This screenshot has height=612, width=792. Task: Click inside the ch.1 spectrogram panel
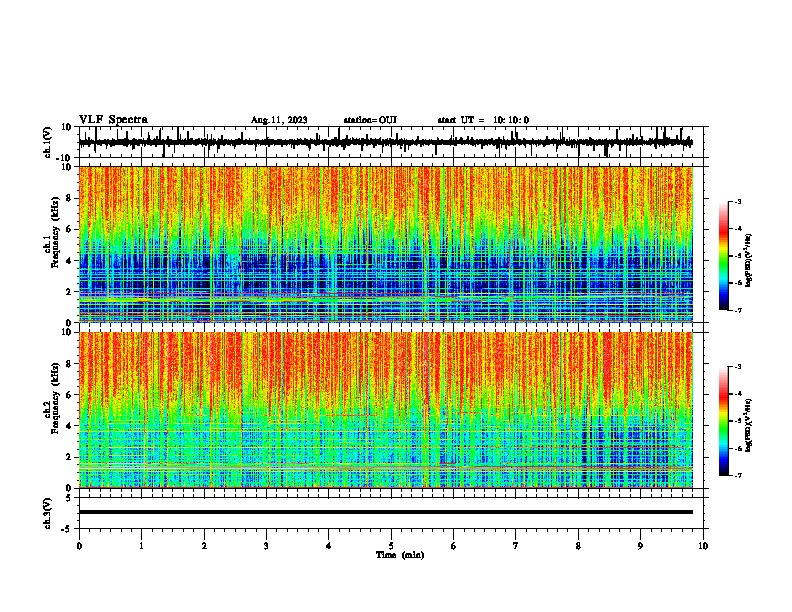click(x=385, y=244)
